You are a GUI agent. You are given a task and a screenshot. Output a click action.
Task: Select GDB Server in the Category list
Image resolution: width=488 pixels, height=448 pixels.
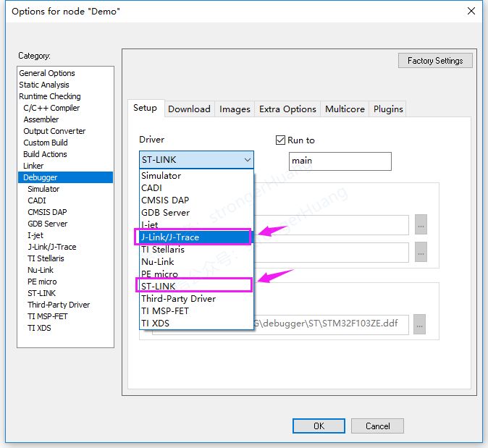65,224
